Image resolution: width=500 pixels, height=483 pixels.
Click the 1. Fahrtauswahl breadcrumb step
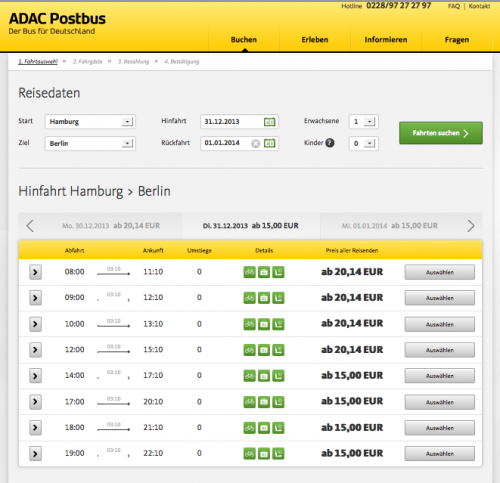(x=38, y=62)
